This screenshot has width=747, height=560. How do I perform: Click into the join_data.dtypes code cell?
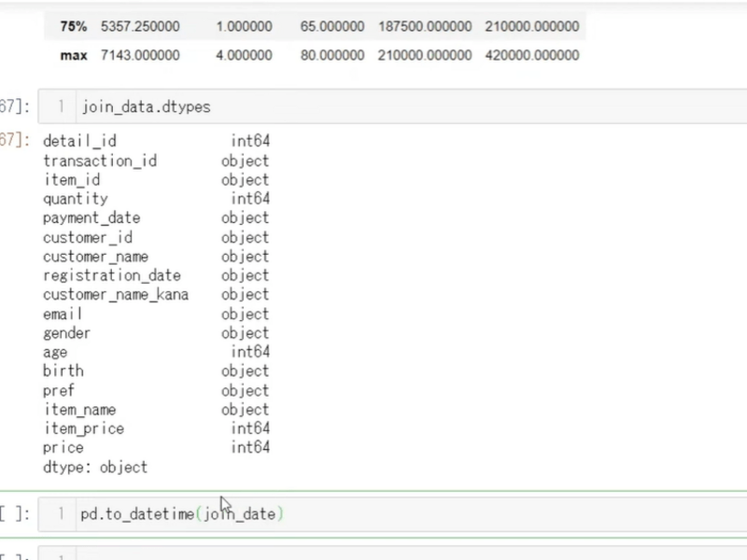pos(373,107)
